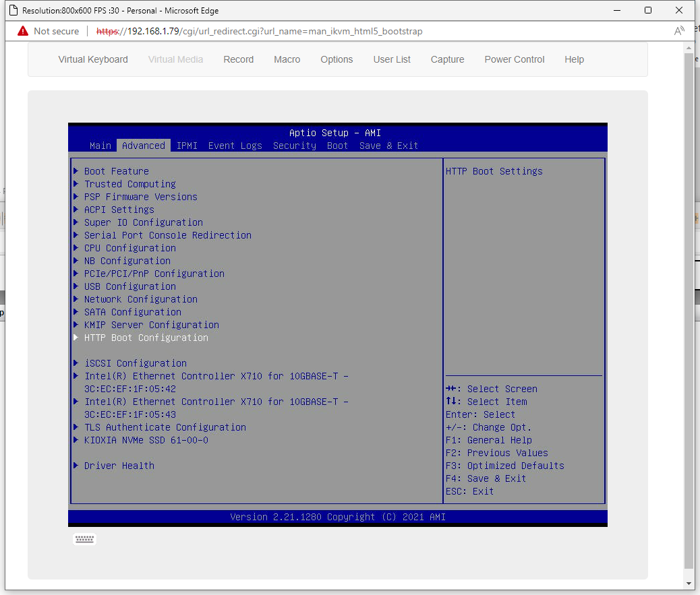Click the vertical scrollbar thumb of the page
The image size is (700, 595).
(x=689, y=311)
